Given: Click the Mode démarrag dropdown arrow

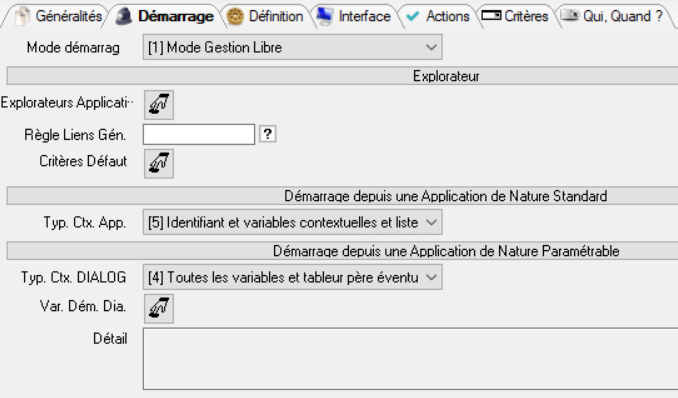Looking at the screenshot, I should 431,47.
